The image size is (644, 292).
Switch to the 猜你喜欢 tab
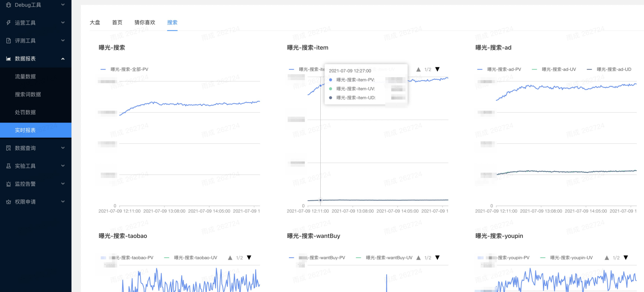point(145,22)
